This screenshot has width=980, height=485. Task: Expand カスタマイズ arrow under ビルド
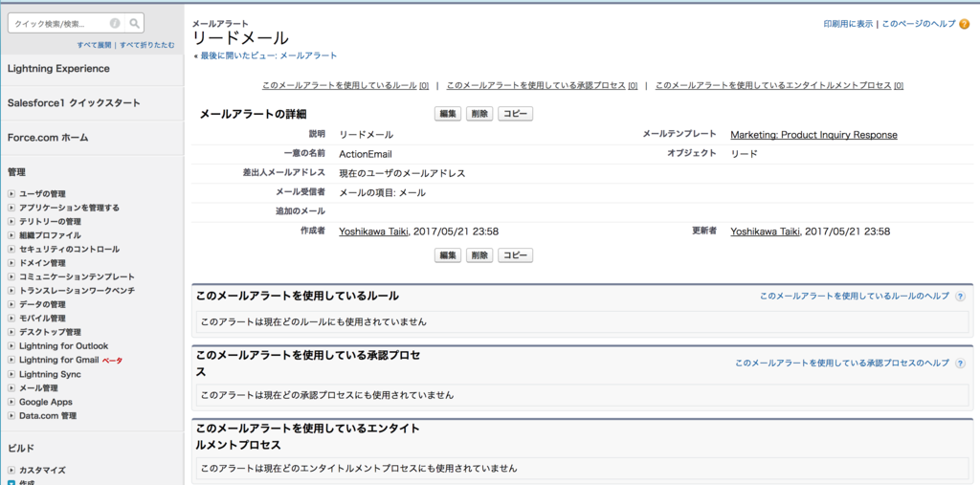11,470
